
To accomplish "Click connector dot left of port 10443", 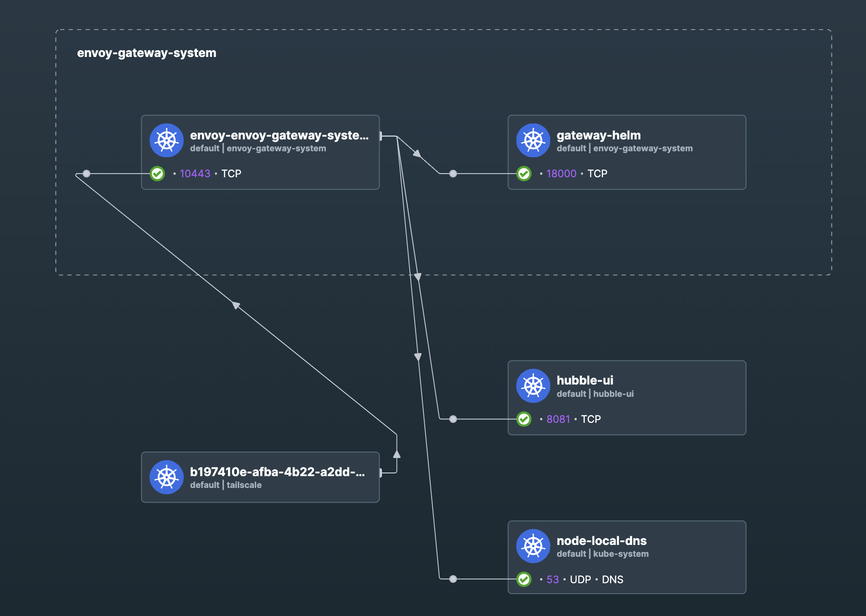I will click(x=87, y=174).
